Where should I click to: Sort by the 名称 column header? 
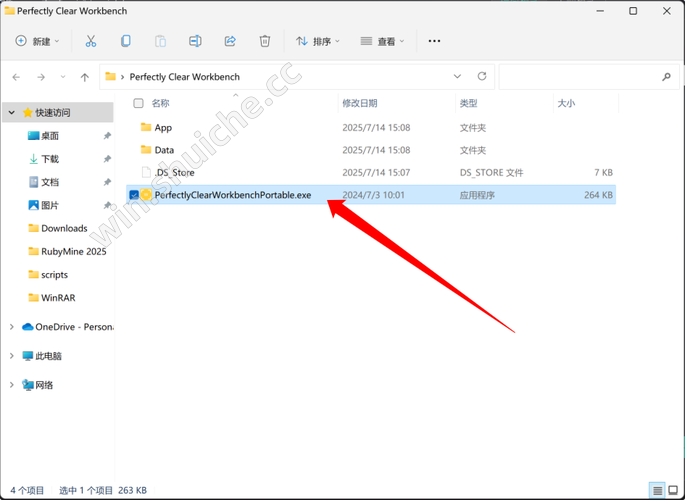tap(160, 103)
